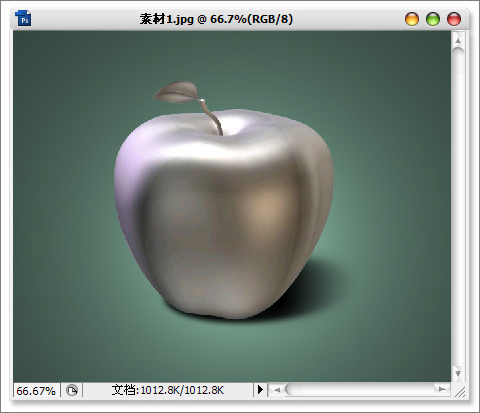480x413 pixels.
Task: Click the horizontal scrollbar thumb
Action: click(x=359, y=389)
